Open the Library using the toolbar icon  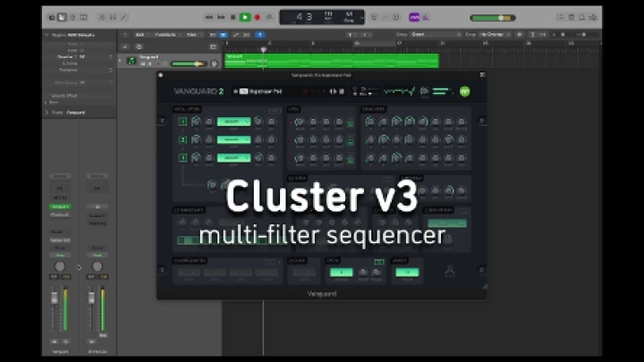52,17
